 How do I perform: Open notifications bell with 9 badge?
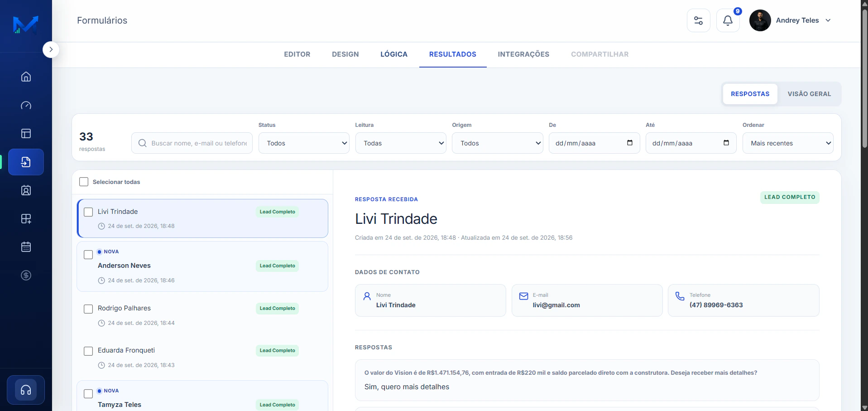coord(728,20)
